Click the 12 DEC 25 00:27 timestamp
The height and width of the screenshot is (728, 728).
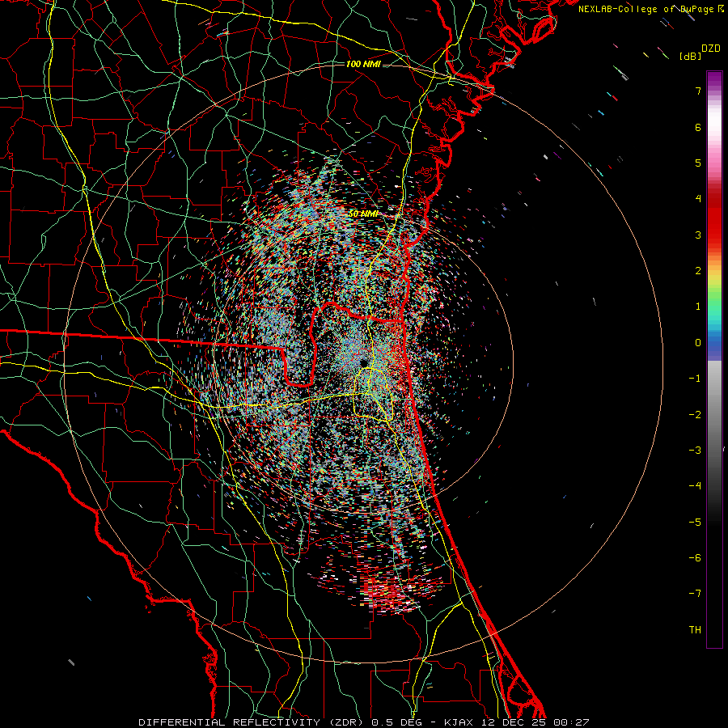coord(534,722)
